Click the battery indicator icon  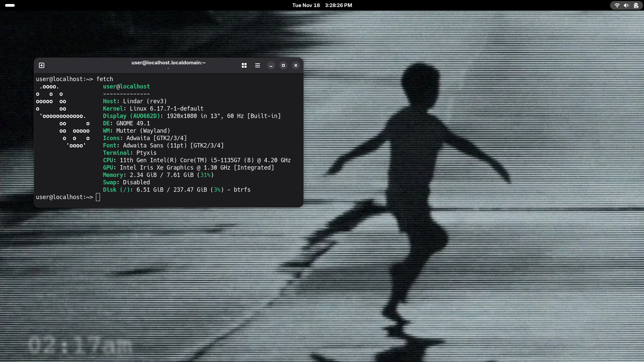[636, 5]
